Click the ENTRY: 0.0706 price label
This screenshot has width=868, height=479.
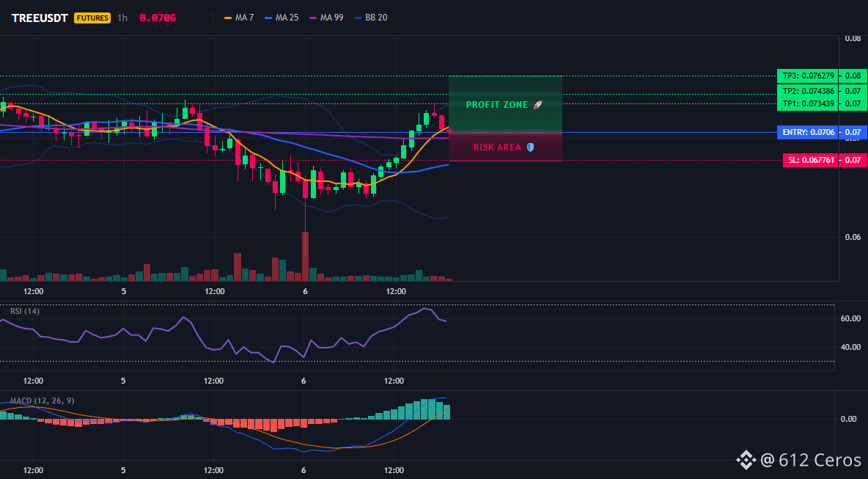(808, 132)
